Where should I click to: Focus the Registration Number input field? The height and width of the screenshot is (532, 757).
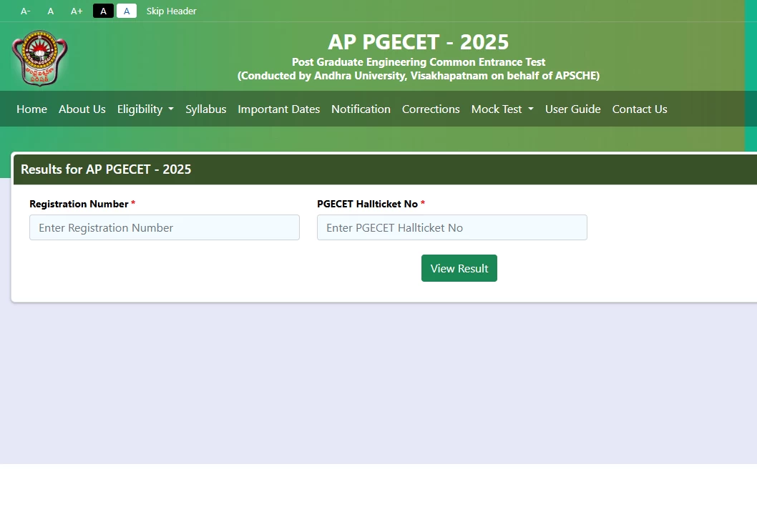click(x=165, y=227)
